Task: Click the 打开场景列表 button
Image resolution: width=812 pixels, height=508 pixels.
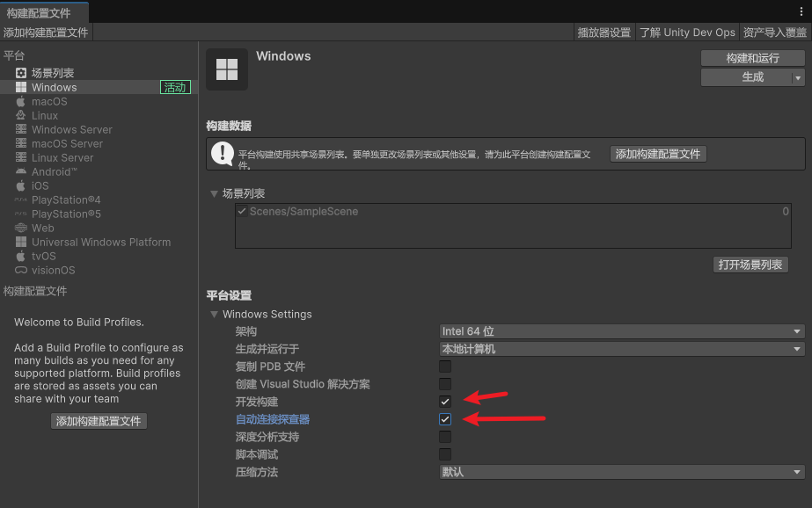Action: click(750, 265)
